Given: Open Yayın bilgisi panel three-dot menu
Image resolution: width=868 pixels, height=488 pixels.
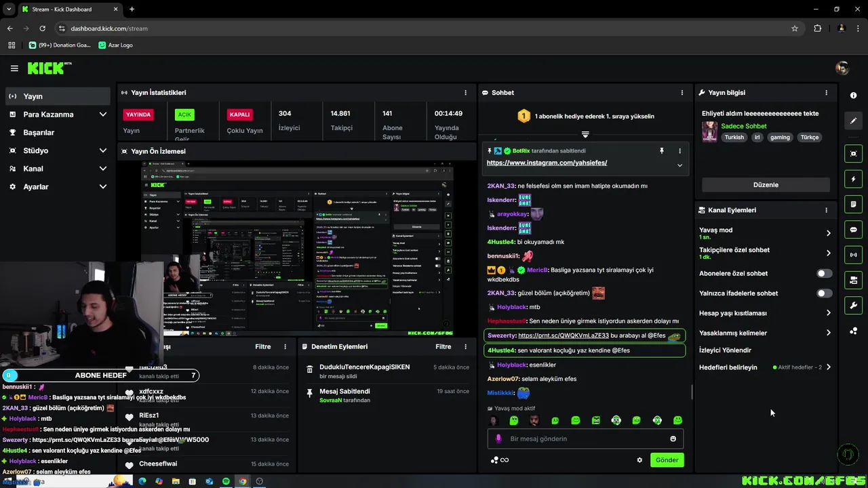Looking at the screenshot, I should pos(826,92).
